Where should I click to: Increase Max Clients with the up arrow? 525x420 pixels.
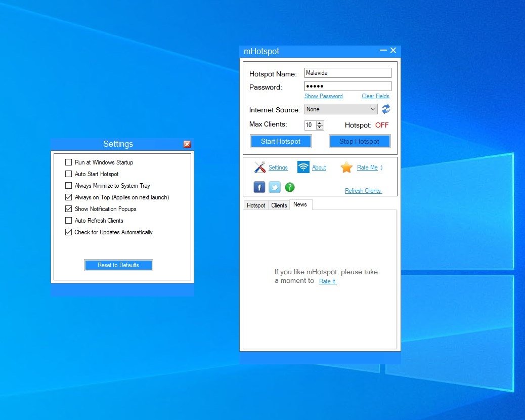320,123
